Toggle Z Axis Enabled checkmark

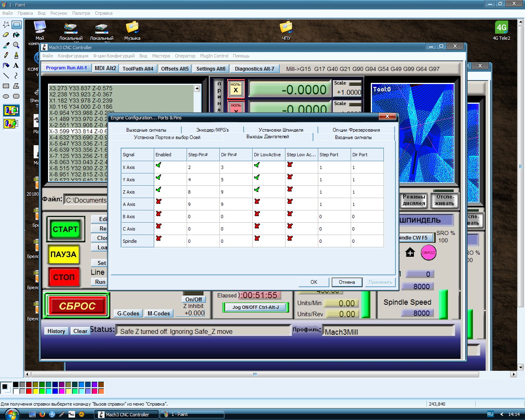coord(159,189)
